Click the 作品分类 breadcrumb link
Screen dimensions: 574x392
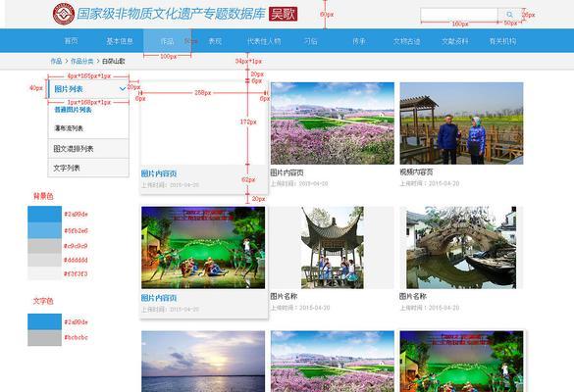pyautogui.click(x=82, y=61)
